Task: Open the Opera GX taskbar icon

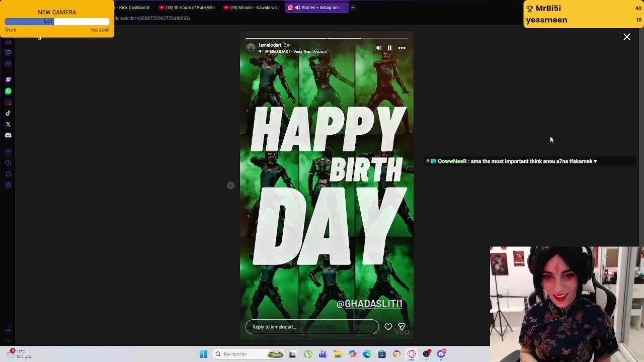Action: [x=412, y=354]
